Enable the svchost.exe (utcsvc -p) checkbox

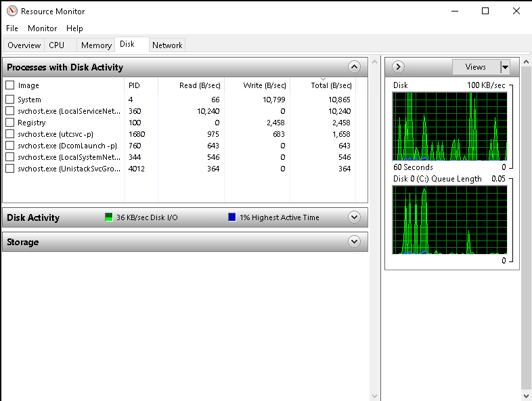[x=10, y=134]
